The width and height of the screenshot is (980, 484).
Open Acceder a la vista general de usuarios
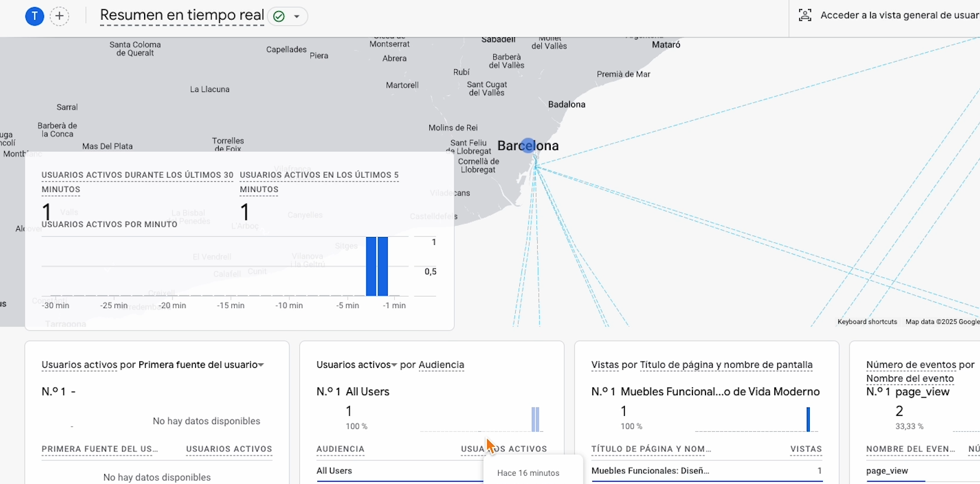pyautogui.click(x=899, y=15)
